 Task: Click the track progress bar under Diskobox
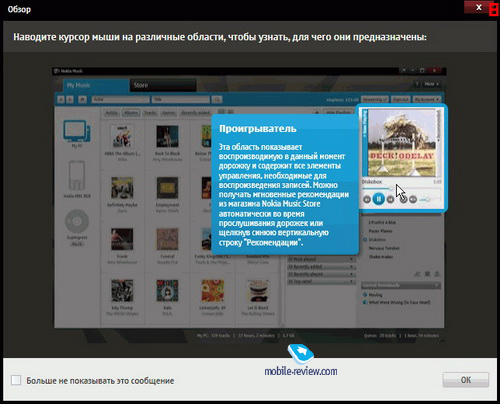coord(401,189)
